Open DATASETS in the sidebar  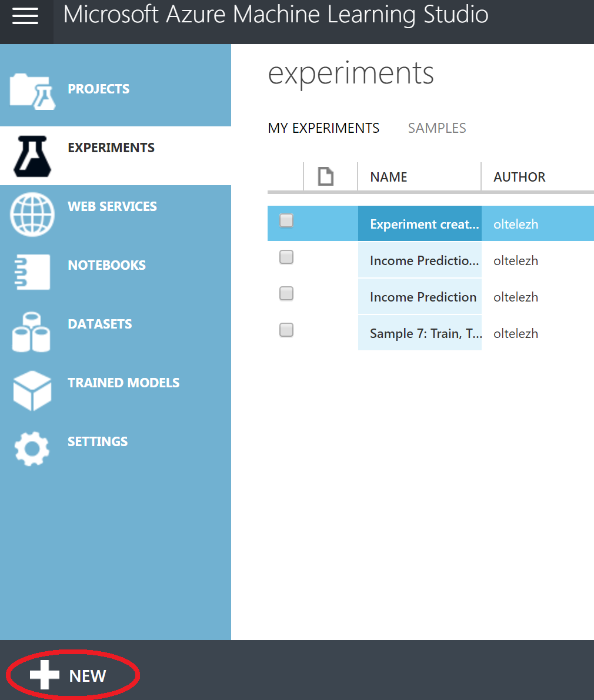(100, 324)
